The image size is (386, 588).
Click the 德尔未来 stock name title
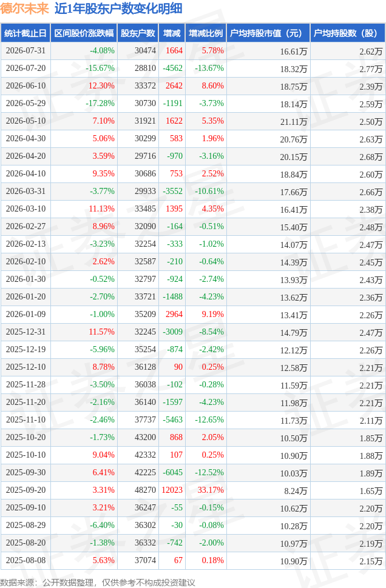(25, 8)
